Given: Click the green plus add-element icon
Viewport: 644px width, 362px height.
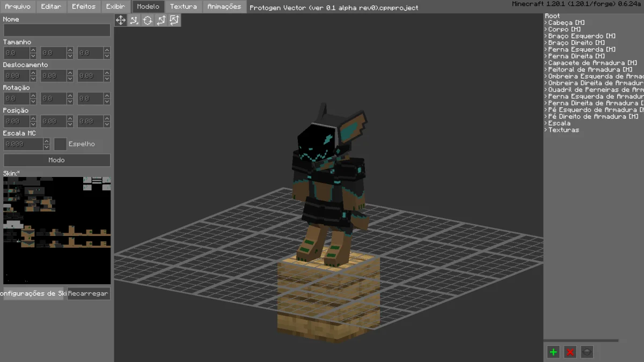Looking at the screenshot, I should click(x=553, y=352).
